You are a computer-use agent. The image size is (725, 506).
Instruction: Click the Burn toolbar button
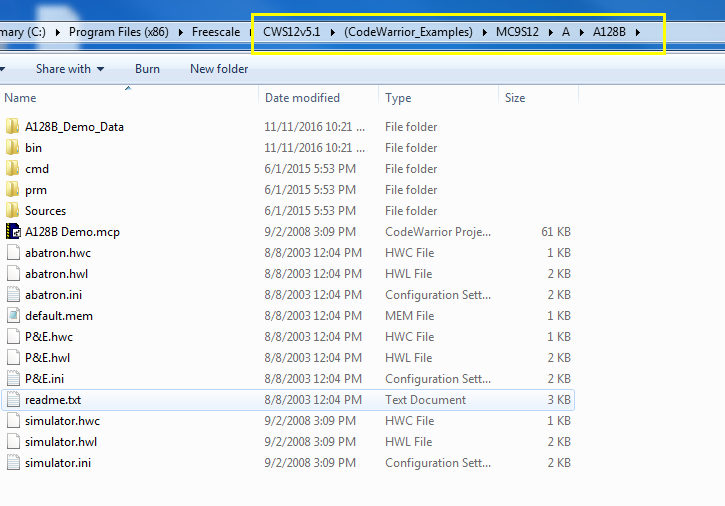click(x=147, y=69)
